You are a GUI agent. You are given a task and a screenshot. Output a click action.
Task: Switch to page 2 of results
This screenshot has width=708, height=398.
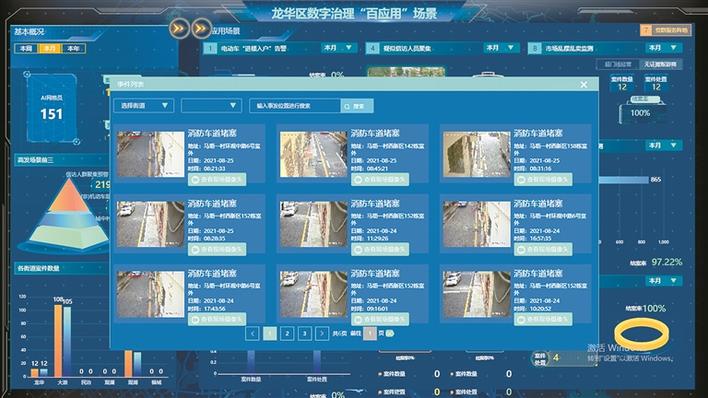[x=287, y=333]
